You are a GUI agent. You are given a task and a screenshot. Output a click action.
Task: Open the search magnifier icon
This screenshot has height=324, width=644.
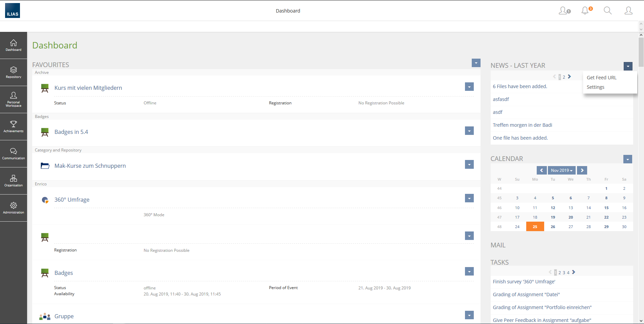[607, 11]
